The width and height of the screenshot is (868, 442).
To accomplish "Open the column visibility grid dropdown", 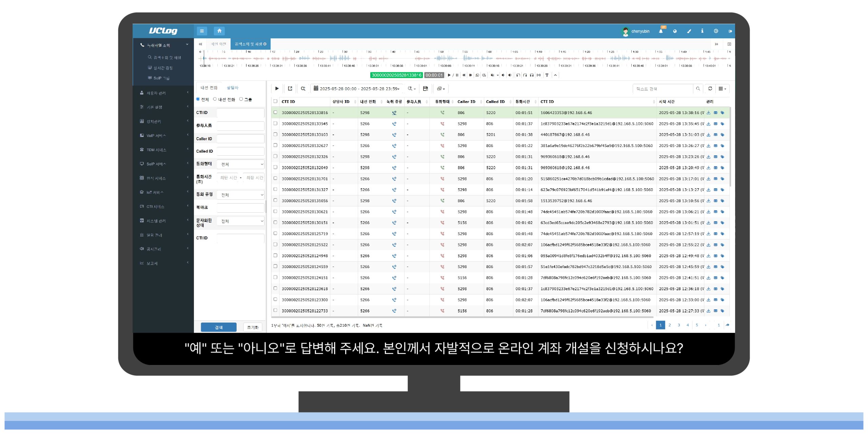I will 722,89.
